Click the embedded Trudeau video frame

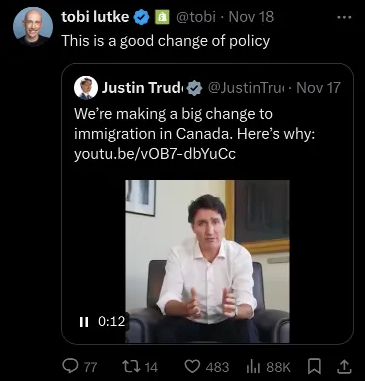pos(207,261)
